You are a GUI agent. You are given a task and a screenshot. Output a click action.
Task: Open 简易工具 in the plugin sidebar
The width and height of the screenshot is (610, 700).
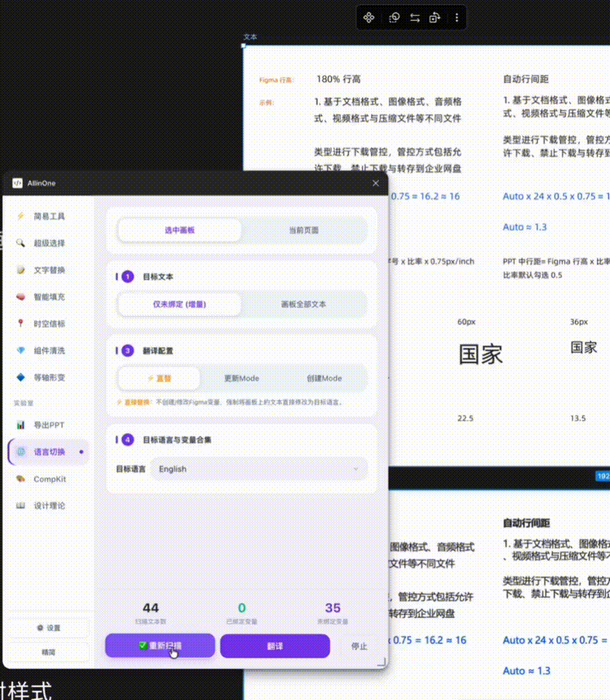[48, 217]
